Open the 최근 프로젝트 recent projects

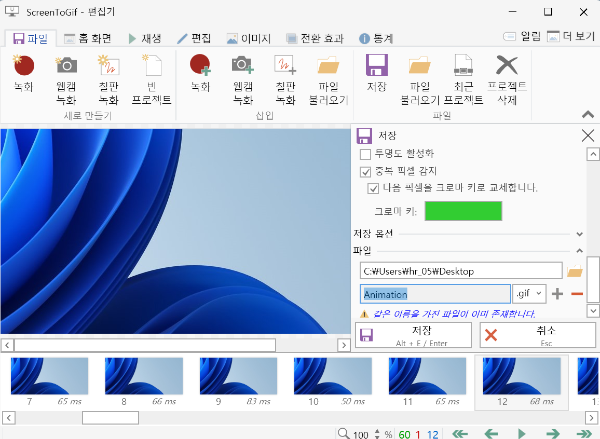463,80
